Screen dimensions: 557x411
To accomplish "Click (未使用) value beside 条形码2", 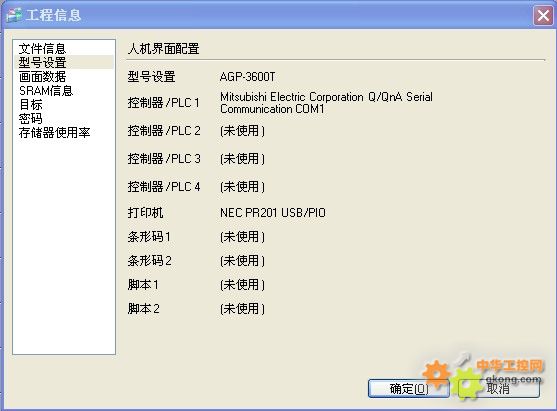I will 242,261.
